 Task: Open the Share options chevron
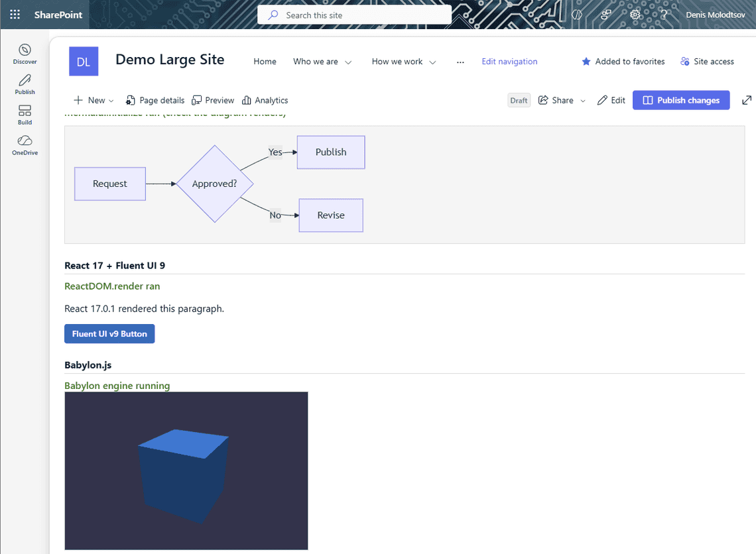tap(582, 101)
